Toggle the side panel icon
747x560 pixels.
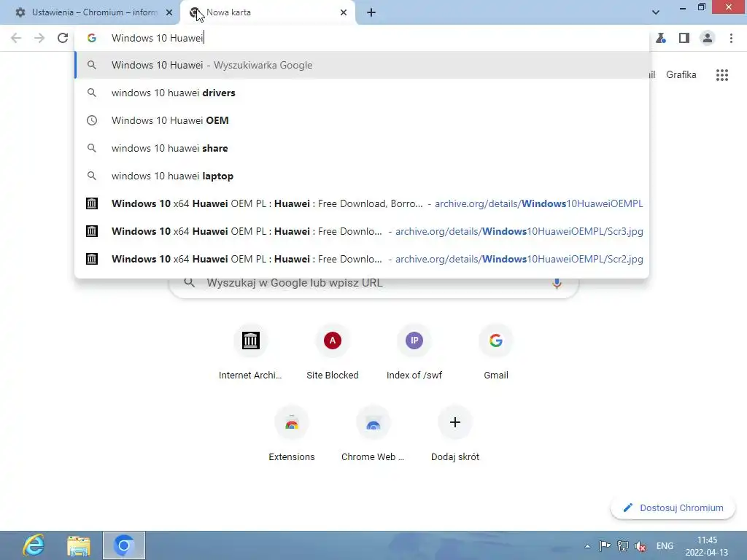click(684, 38)
